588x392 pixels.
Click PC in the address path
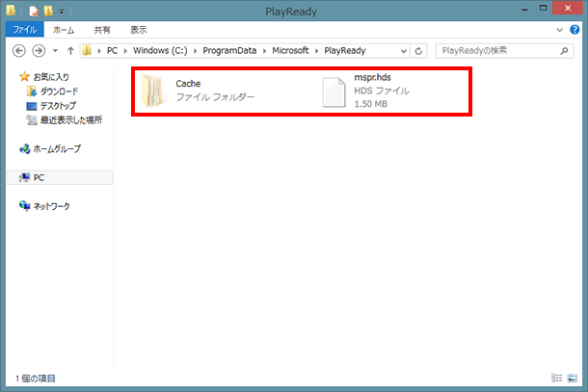tap(112, 51)
